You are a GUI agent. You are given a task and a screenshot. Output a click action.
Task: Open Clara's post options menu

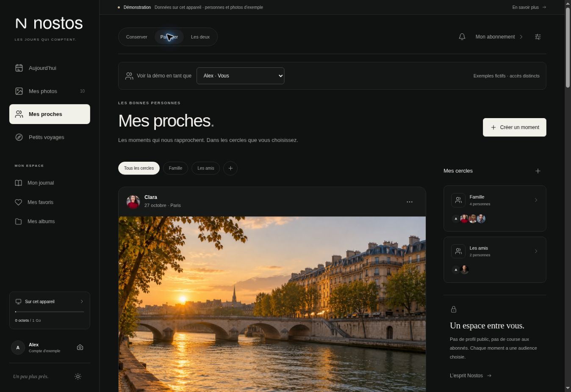(410, 202)
